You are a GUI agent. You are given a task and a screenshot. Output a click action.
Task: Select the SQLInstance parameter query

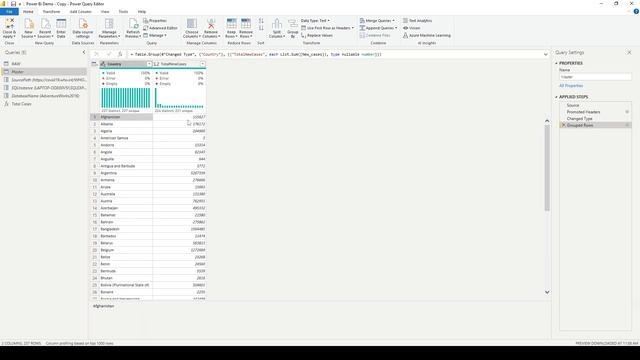click(x=44, y=88)
